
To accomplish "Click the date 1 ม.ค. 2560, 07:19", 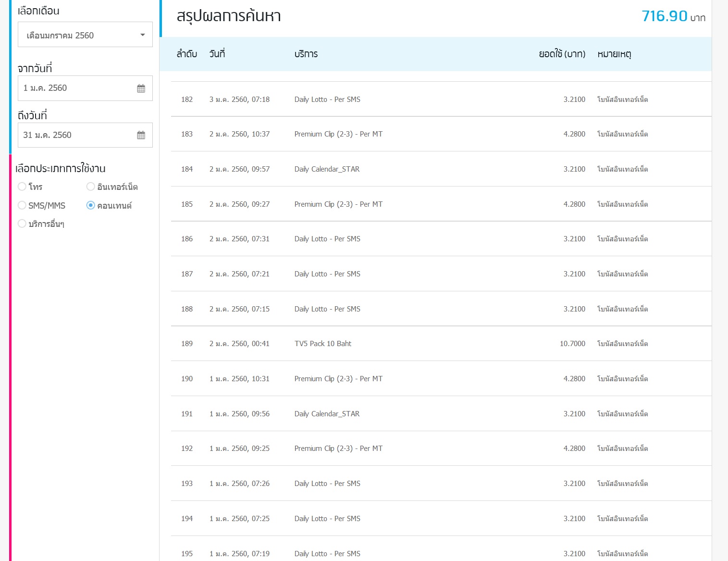I will tap(240, 554).
